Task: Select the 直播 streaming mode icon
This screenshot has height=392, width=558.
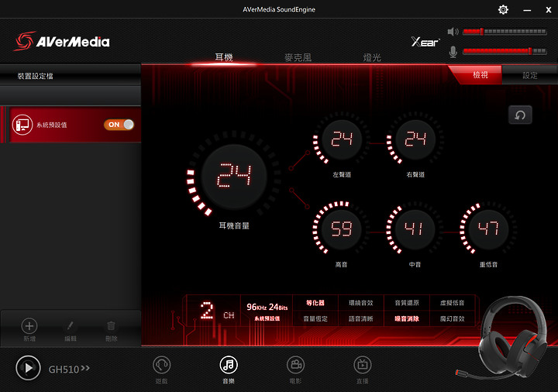Action: tap(362, 365)
